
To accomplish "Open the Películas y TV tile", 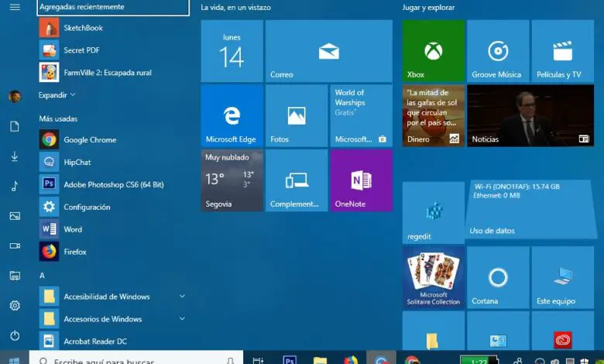I will 563,51.
